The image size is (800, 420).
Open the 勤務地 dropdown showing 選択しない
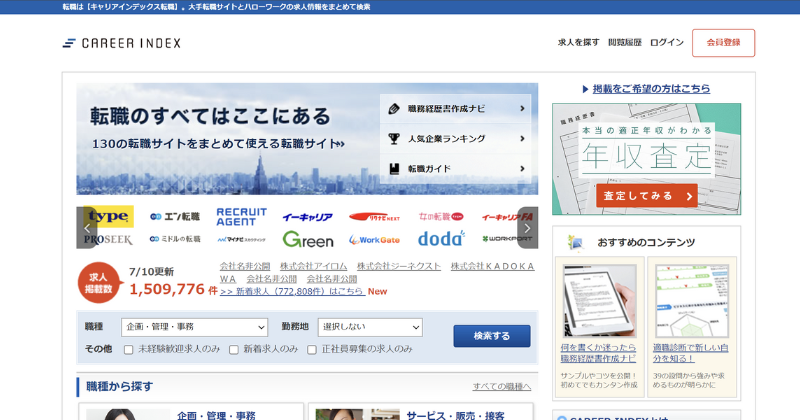370,327
